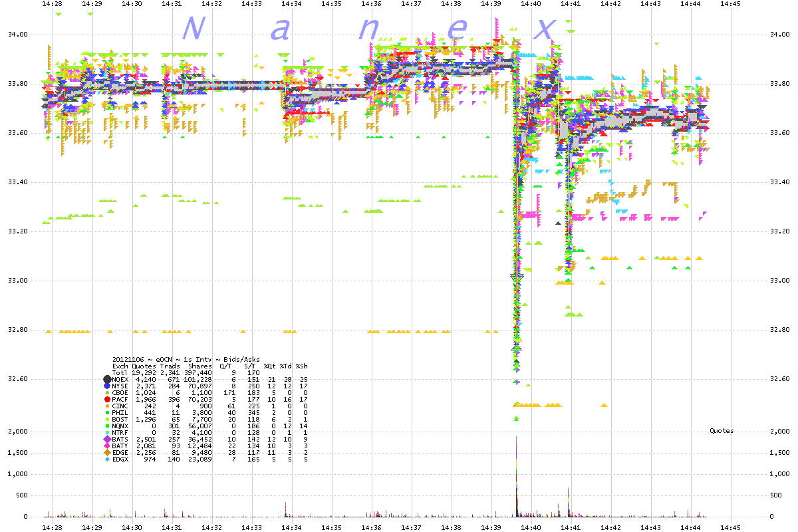Click the '%Sh' column header

pos(302,366)
